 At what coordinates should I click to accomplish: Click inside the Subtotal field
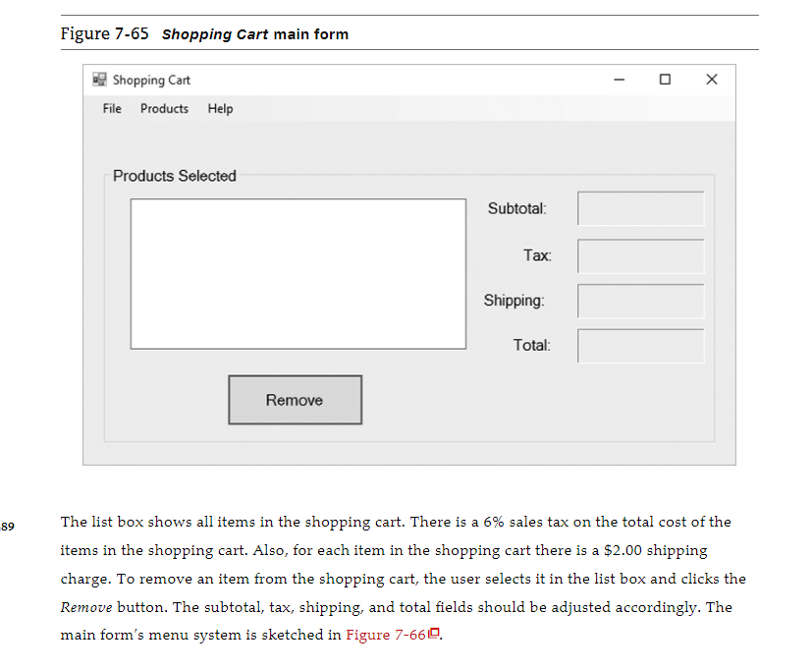(x=640, y=208)
